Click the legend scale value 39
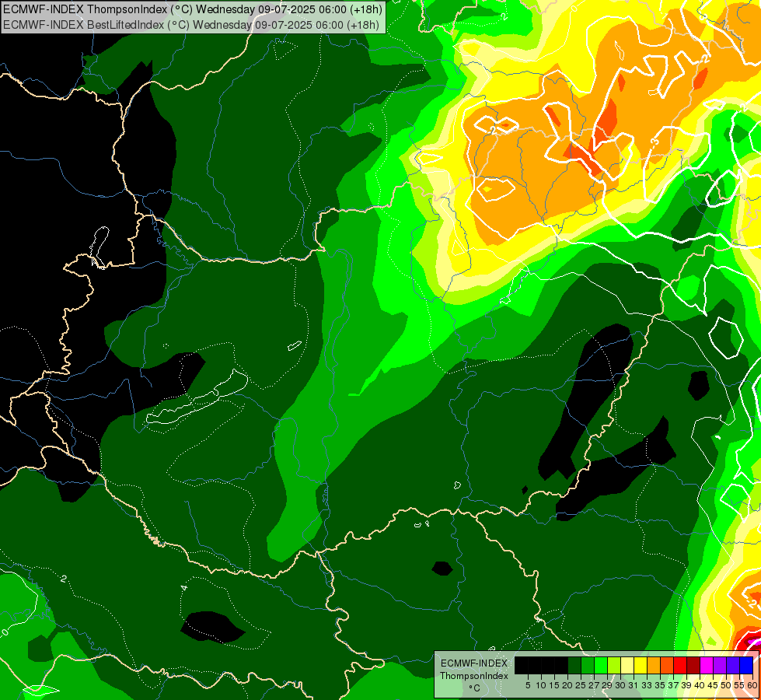 pyautogui.click(x=686, y=685)
